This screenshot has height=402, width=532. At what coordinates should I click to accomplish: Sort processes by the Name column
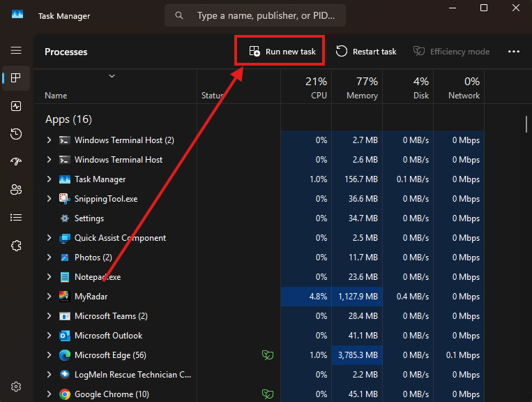coord(115,87)
